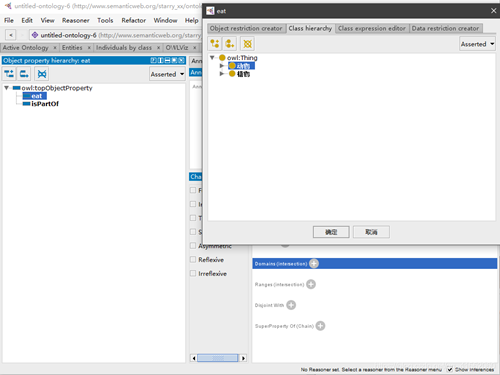Click the add sub property icon
This screenshot has width=500, height=375.
pos(9,74)
